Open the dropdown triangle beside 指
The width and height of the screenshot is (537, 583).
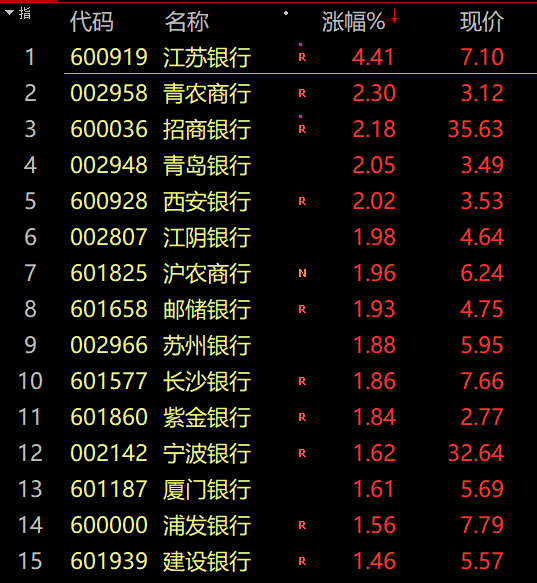(10, 13)
